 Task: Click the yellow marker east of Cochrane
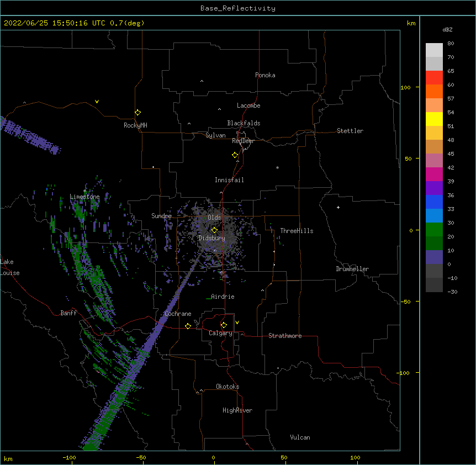(188, 326)
